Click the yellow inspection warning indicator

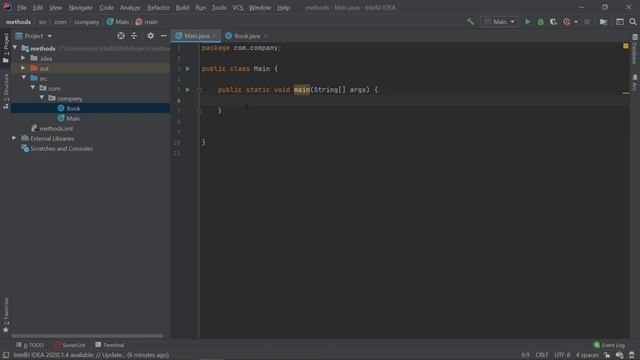click(626, 46)
